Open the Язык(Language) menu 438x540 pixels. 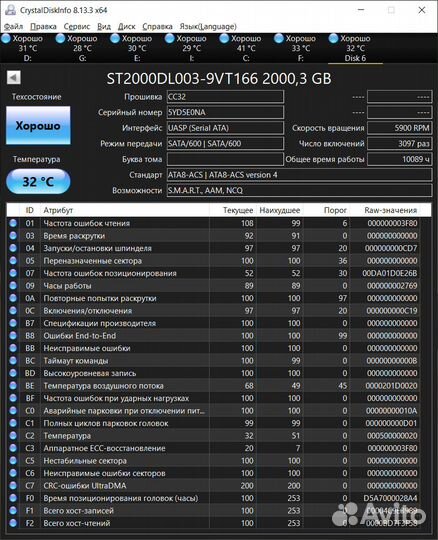(x=208, y=27)
